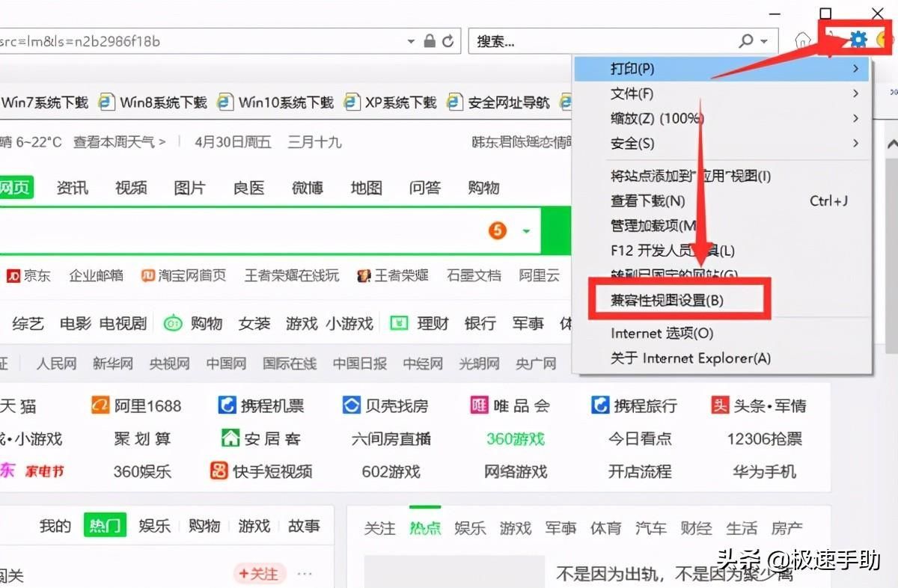Open the Win10系统下载 favorite
This screenshot has height=588, width=898.
pyautogui.click(x=275, y=102)
